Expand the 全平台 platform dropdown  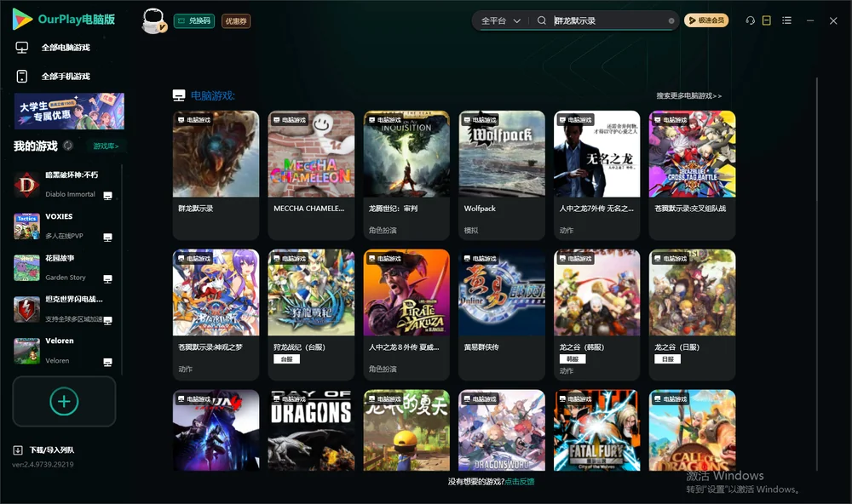[x=500, y=20]
